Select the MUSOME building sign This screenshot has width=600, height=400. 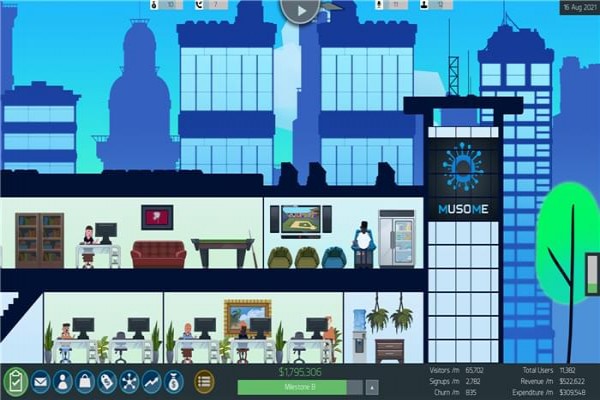coord(463,179)
